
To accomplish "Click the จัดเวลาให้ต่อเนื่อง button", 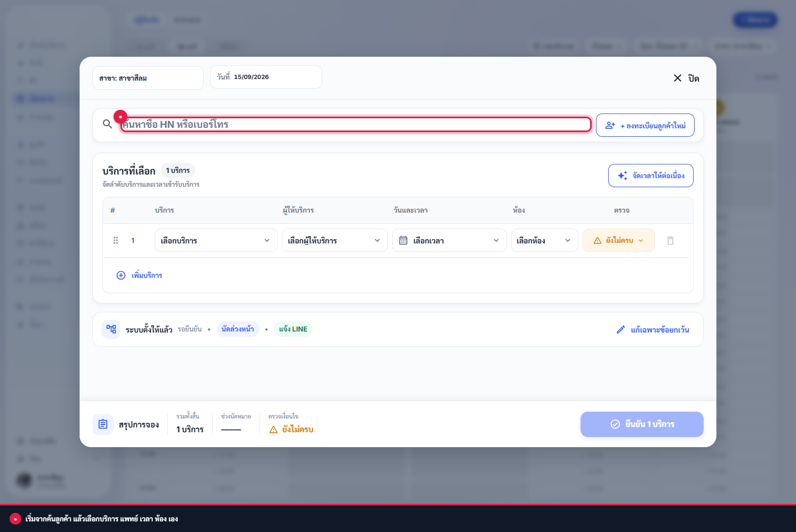I will (x=651, y=176).
